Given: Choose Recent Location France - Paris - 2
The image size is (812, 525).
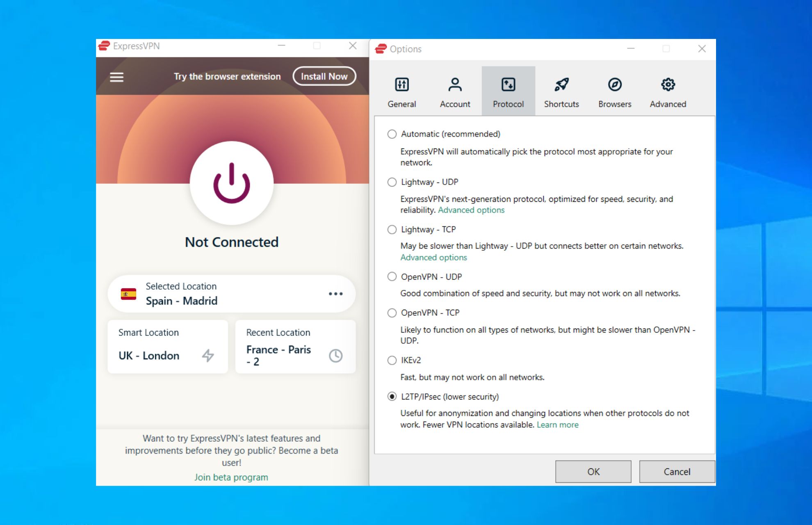Looking at the screenshot, I should click(x=295, y=347).
